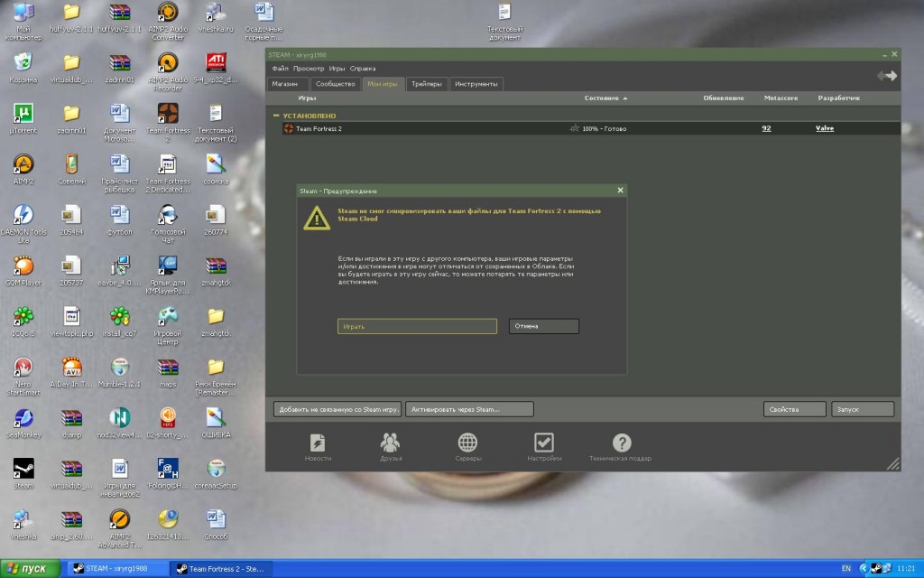Image resolution: width=924 pixels, height=578 pixels.
Task: Switch to the Мои игры tab
Action: coord(383,84)
